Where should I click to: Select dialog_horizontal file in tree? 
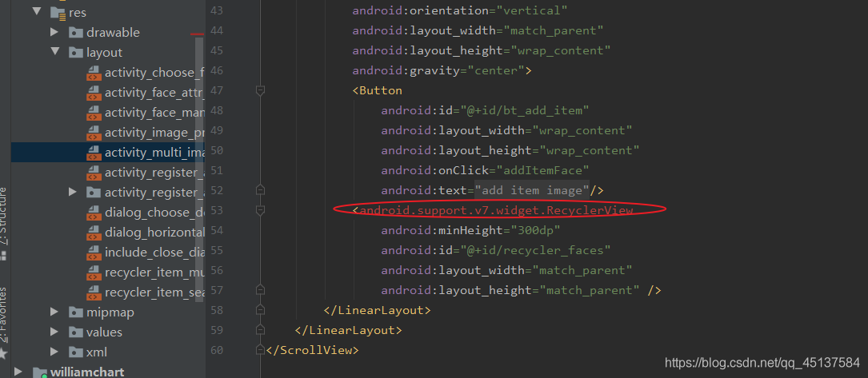click(x=154, y=232)
